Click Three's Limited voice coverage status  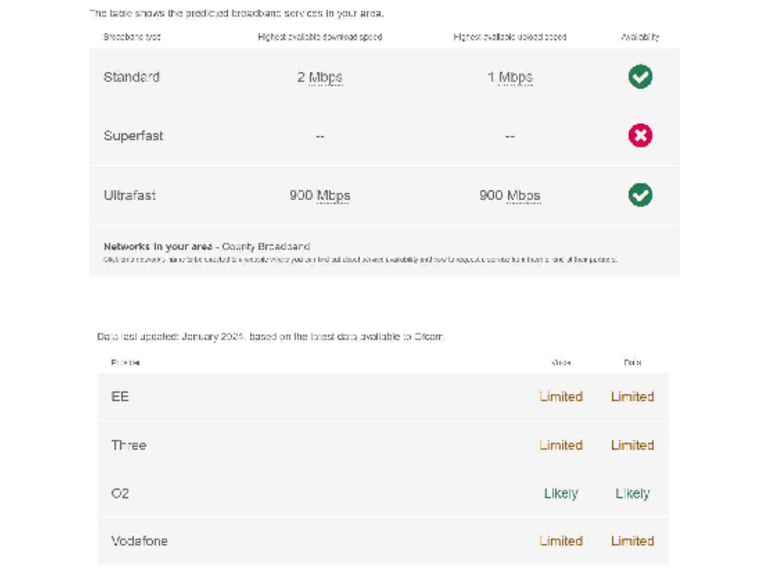pyautogui.click(x=561, y=445)
